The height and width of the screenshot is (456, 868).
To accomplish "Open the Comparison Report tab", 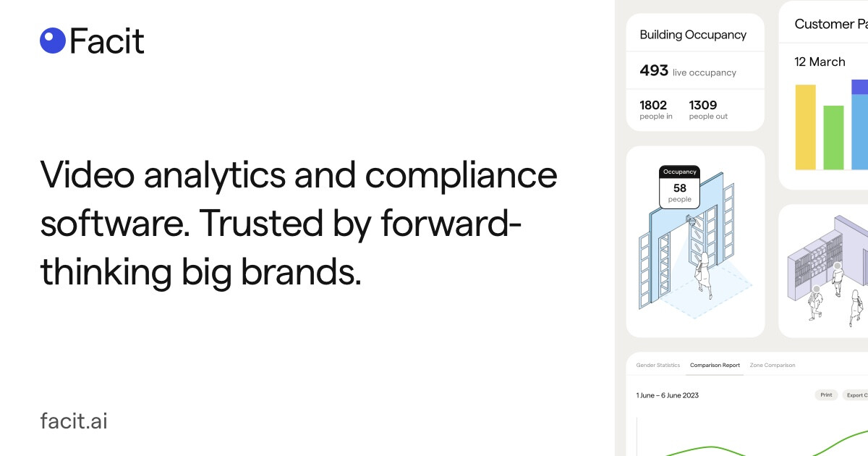I will tap(715, 366).
